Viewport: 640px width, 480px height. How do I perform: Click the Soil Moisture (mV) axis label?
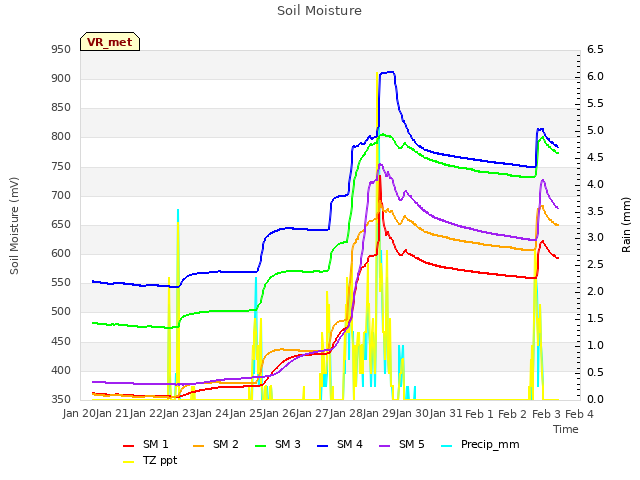pos(14,226)
